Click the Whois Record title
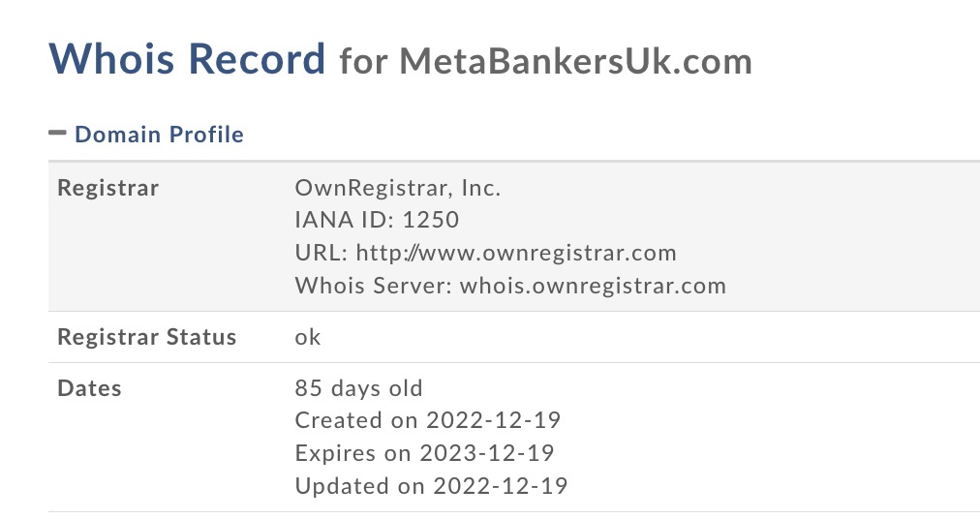980x519 pixels. pos(187,60)
